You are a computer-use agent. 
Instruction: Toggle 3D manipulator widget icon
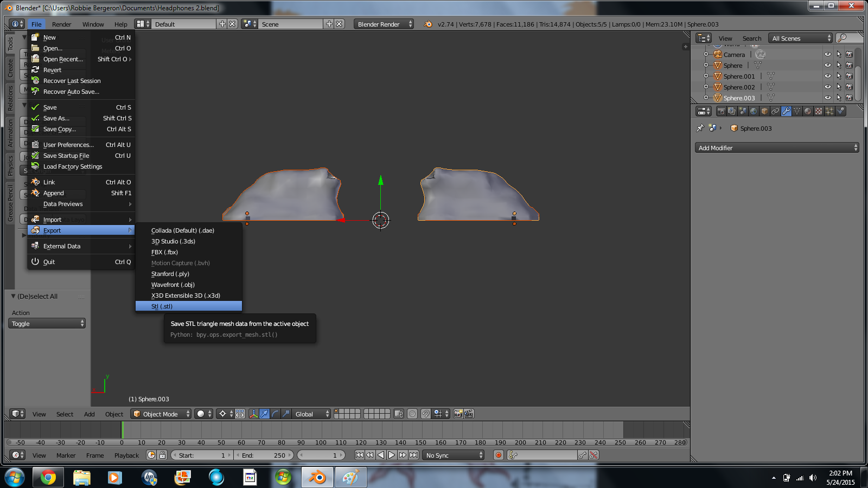point(253,414)
